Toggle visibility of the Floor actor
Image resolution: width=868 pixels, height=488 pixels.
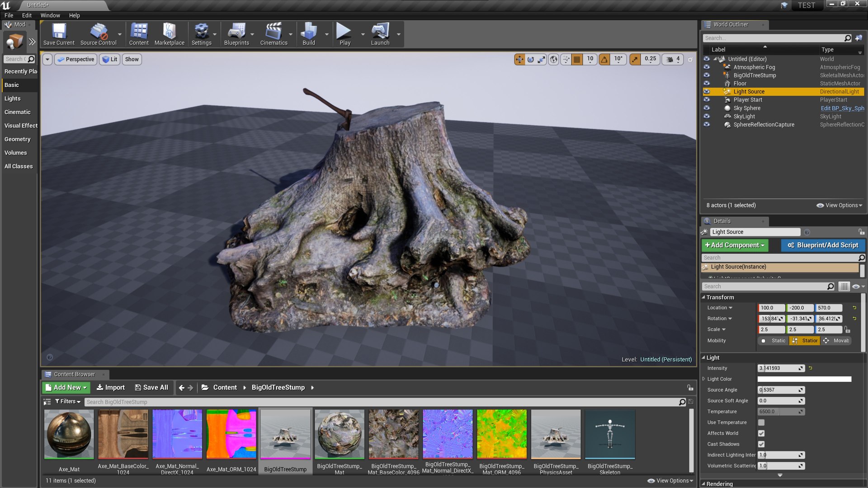(x=707, y=83)
